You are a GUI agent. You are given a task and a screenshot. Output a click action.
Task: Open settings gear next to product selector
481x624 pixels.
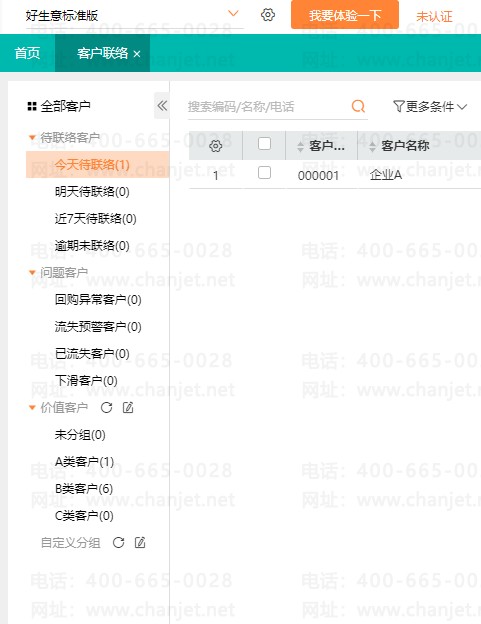click(268, 15)
